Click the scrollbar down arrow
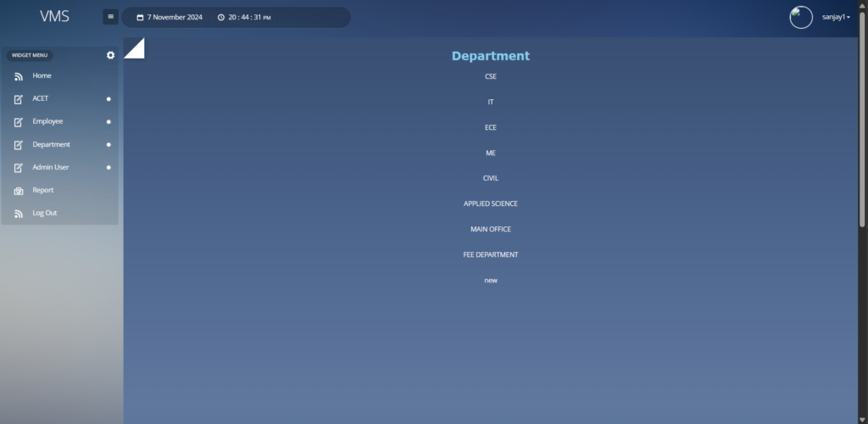The width and height of the screenshot is (868, 424). pos(862,420)
